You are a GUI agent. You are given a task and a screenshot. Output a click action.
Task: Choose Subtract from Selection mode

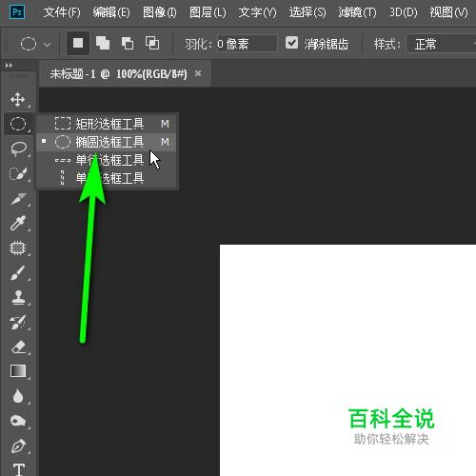tap(128, 43)
